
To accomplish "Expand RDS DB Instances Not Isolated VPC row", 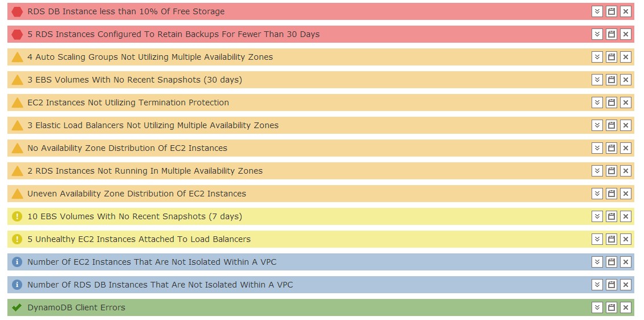I will pos(597,285).
